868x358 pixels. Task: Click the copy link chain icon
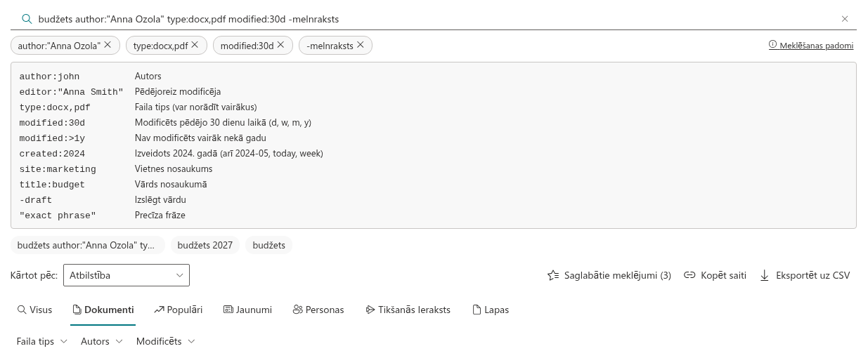[689, 275]
